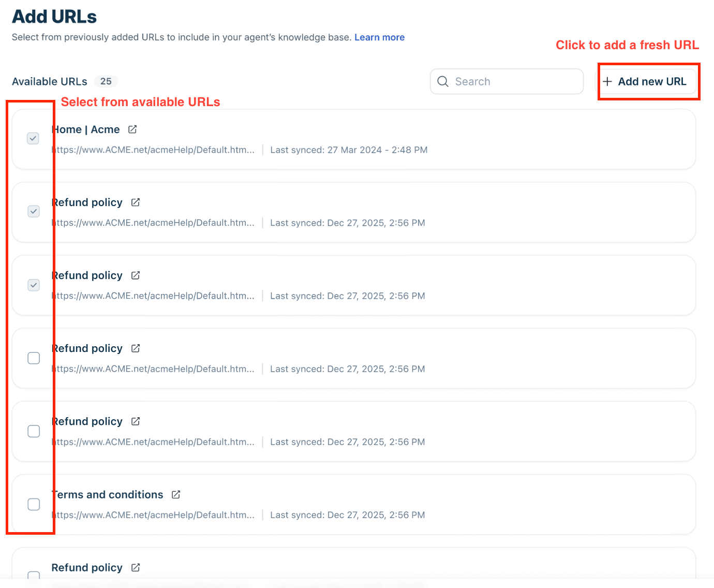Open external link icon of bottom Refund policy

[136, 568]
